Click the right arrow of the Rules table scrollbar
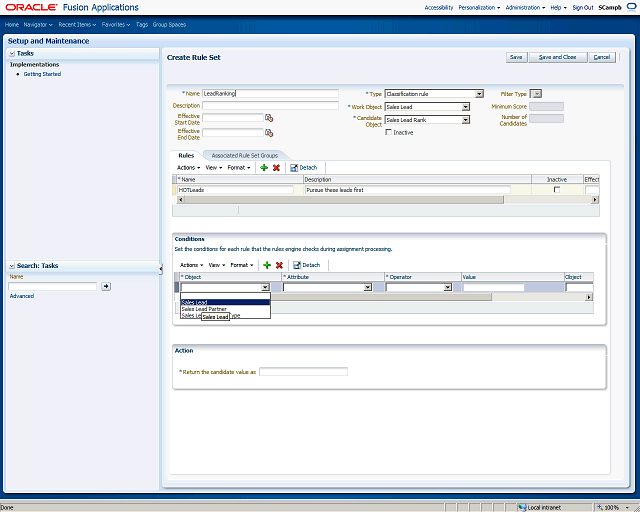Screen dimensions: 640x512 [x=595, y=200]
